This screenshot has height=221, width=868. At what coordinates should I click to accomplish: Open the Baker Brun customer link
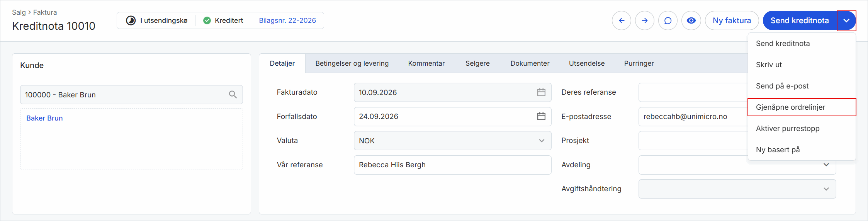click(44, 118)
